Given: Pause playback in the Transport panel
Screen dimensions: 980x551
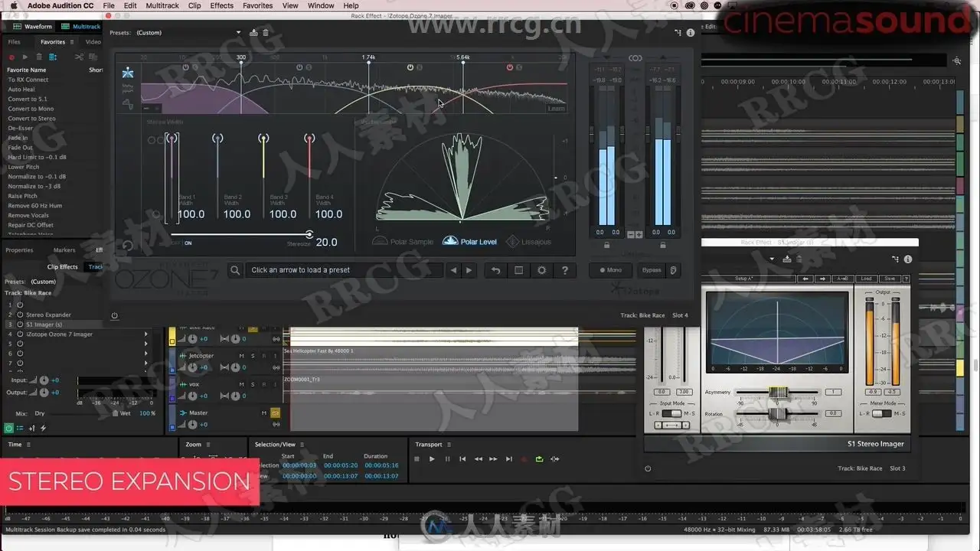Looking at the screenshot, I should pyautogui.click(x=447, y=459).
